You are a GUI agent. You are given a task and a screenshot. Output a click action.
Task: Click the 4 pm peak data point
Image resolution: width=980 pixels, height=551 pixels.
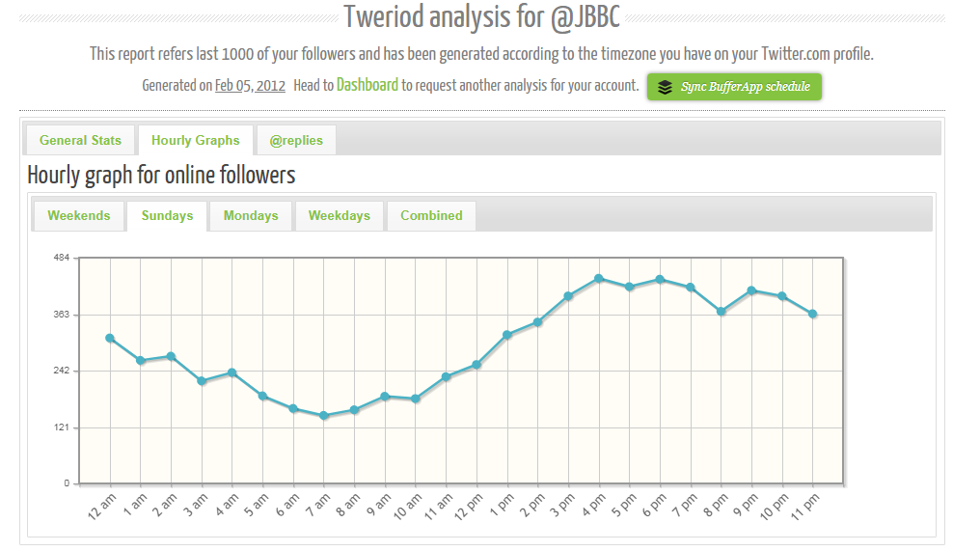coord(599,279)
